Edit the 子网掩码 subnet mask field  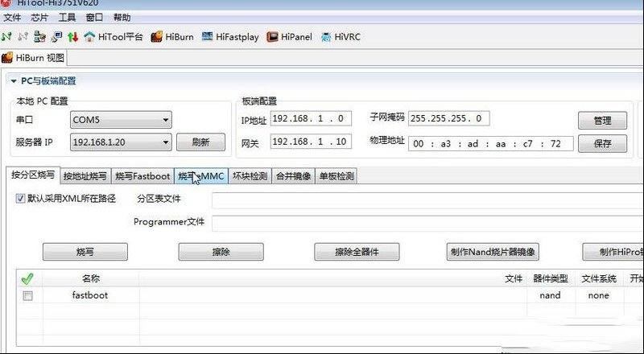(449, 119)
